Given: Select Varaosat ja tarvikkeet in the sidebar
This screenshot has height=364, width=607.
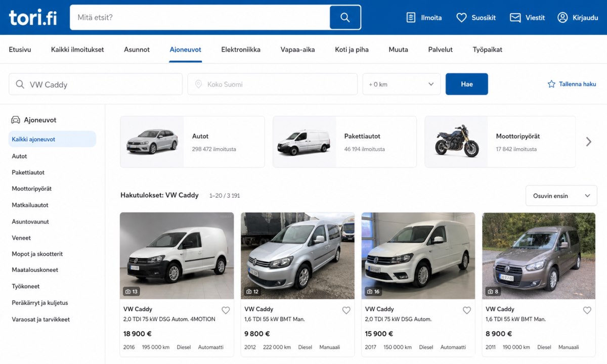Looking at the screenshot, I should [x=41, y=320].
